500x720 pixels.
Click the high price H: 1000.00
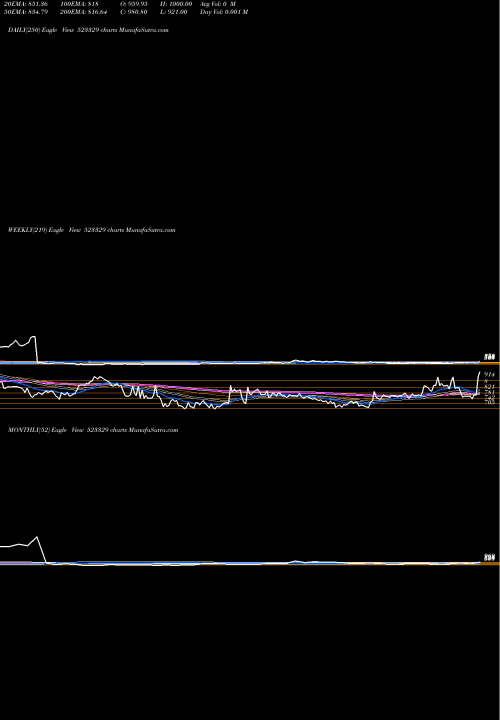point(176,4)
